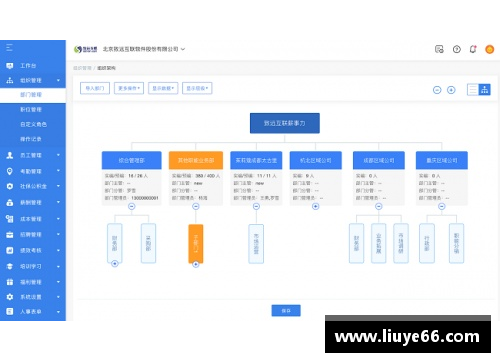500x362 pixels.
Task: Open 人事表单 menu item label
Action: tap(31, 311)
